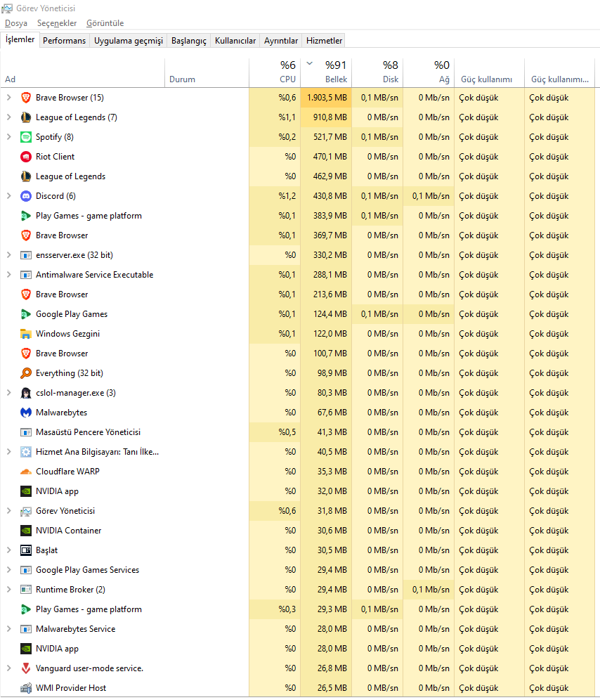Click the Masaüstü Pencere Yöneticisi icon
Viewport: 600px width, 700px height.
(26, 432)
